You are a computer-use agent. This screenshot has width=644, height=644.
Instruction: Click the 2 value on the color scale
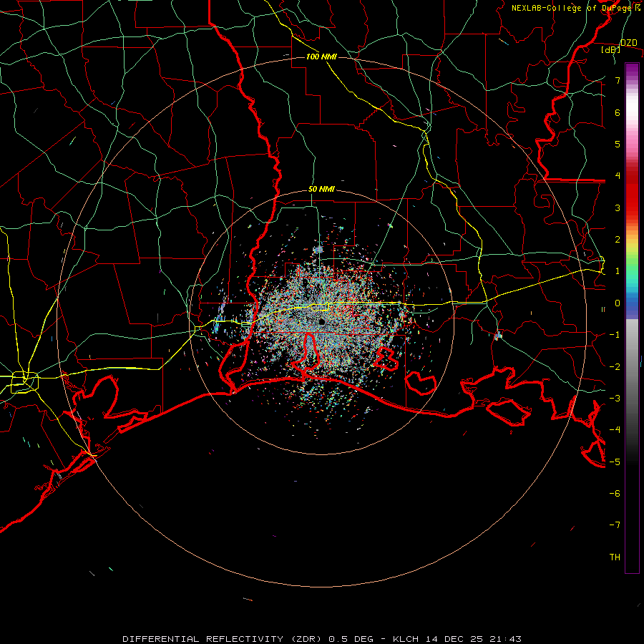point(618,240)
